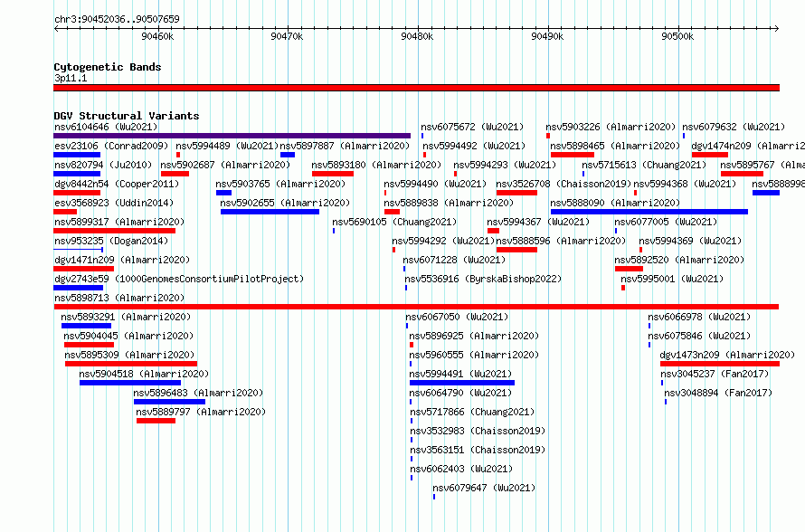Click the nsv820794 (Ju2010) label
805x532 pixels.
[103, 165]
